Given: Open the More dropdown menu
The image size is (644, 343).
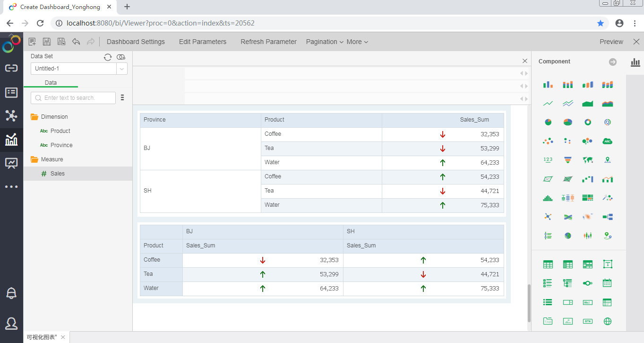Looking at the screenshot, I should 357,42.
